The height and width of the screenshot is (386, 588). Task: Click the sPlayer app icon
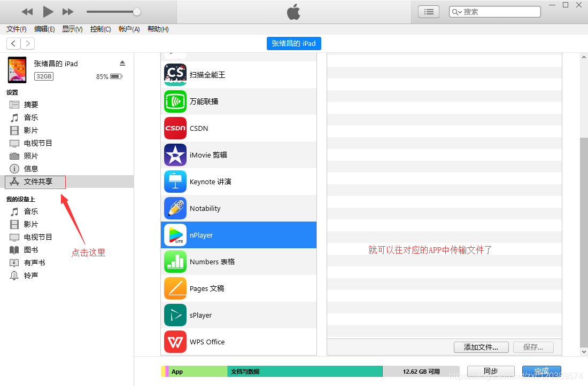point(175,315)
